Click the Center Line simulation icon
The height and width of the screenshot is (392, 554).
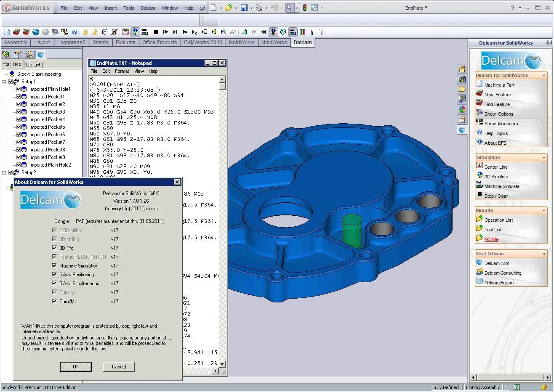pos(479,166)
